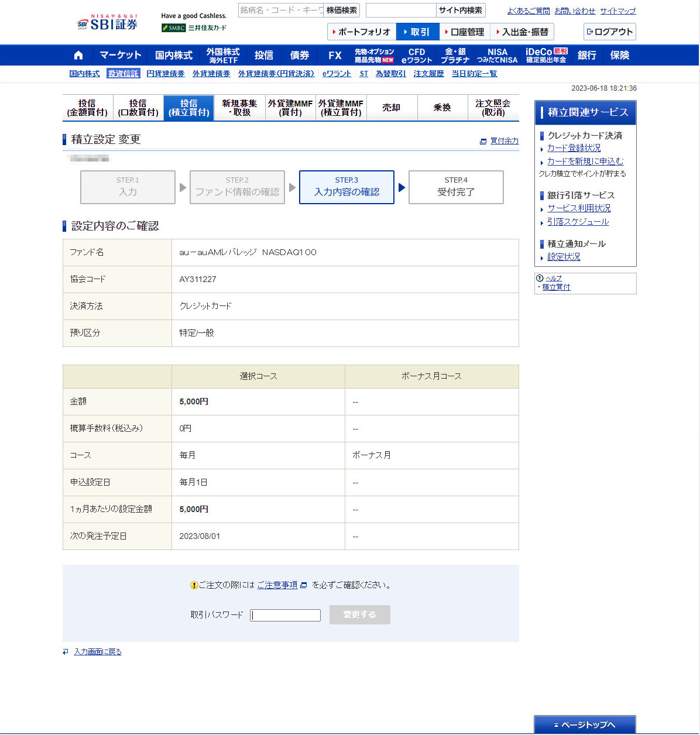This screenshot has height=735, width=700.
Task: Open the 引落スケジュール link
Action: [x=578, y=222]
